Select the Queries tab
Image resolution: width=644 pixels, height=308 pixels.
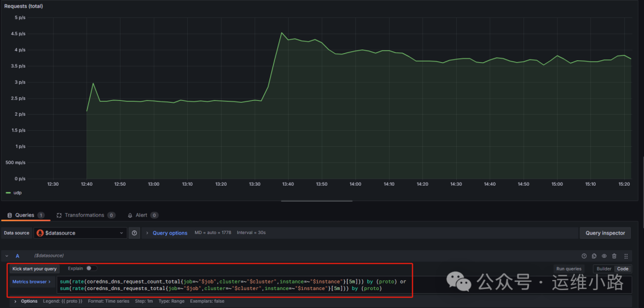pyautogui.click(x=26, y=215)
